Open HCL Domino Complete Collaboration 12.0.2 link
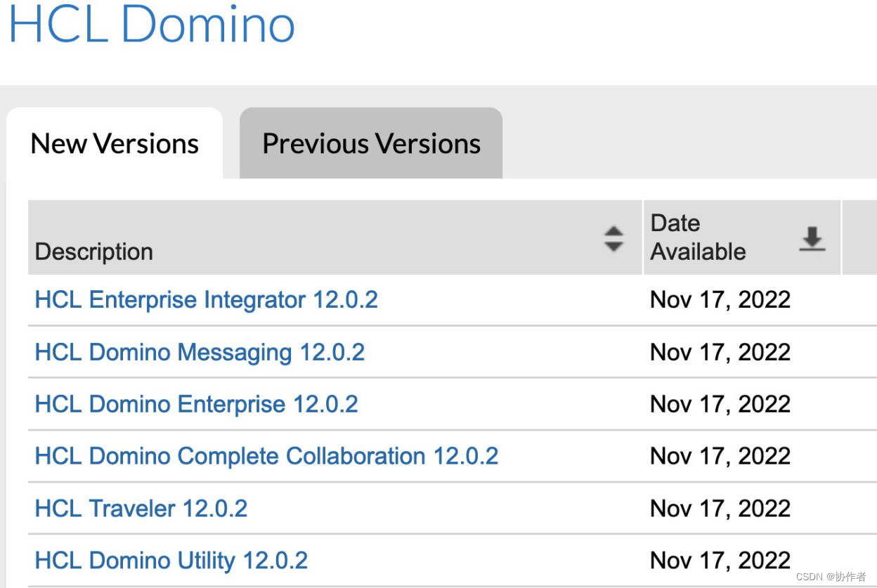Image resolution: width=877 pixels, height=588 pixels. [267, 456]
